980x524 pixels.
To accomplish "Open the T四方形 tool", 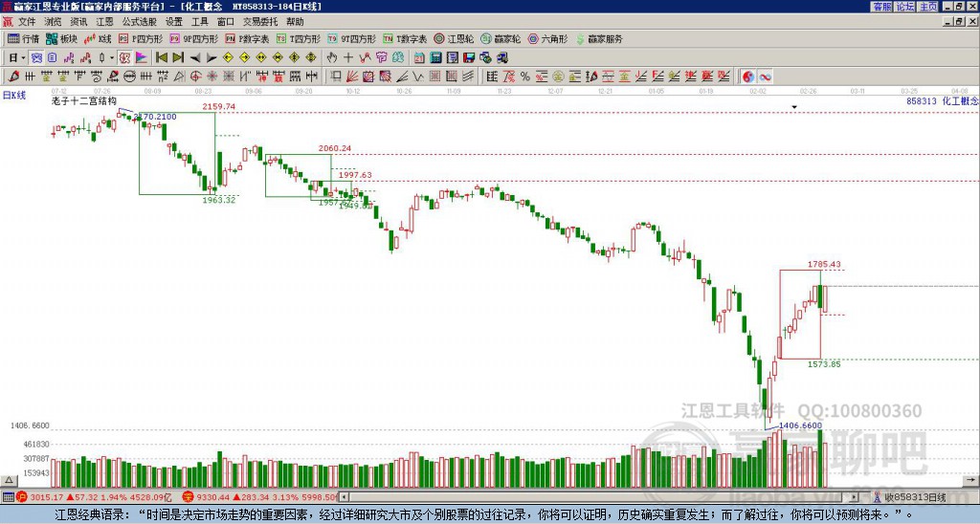I will (299, 38).
